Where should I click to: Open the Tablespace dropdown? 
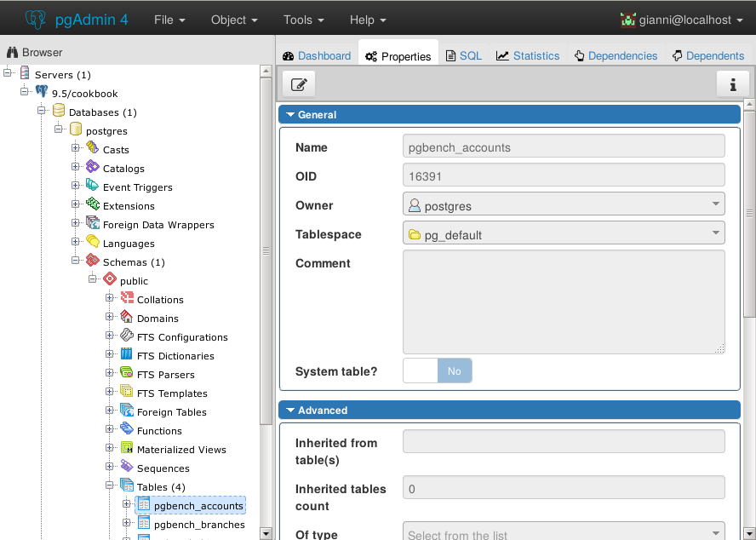(x=564, y=233)
